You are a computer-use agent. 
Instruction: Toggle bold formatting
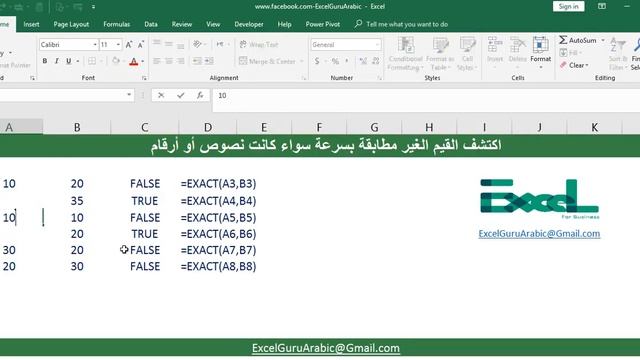coord(44,61)
